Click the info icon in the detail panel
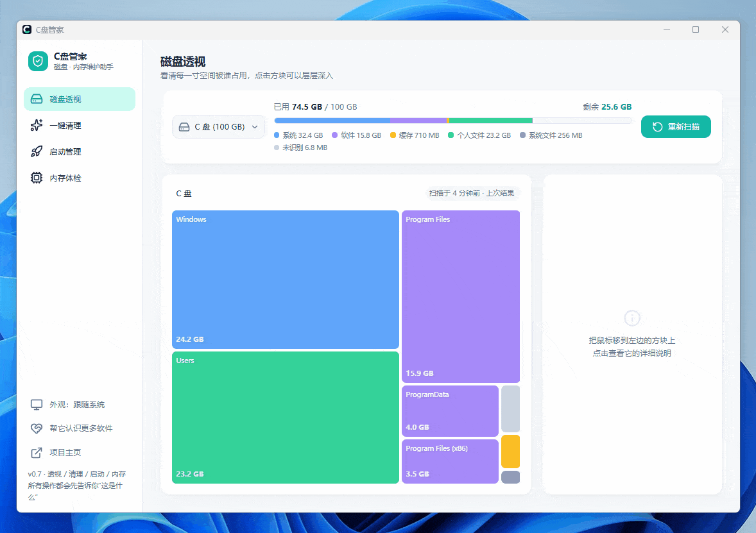Viewport: 756px width, 533px height. [631, 318]
